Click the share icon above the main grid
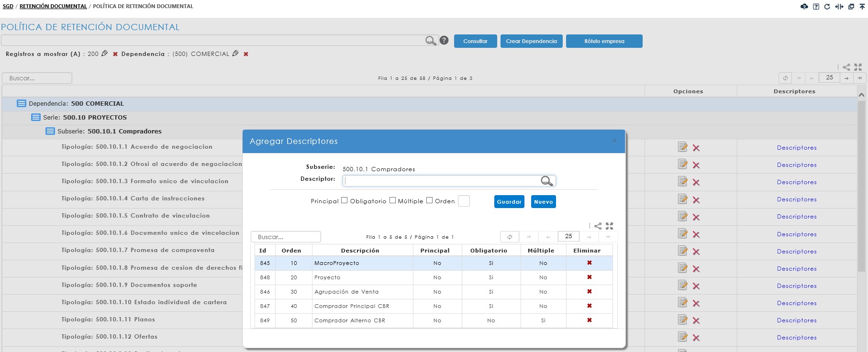 [x=846, y=67]
